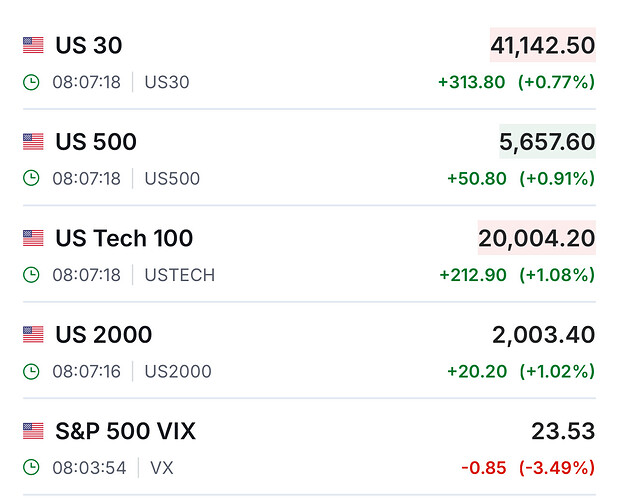Open the S&P 500 VIX name
619x500 pixels.
125,431
